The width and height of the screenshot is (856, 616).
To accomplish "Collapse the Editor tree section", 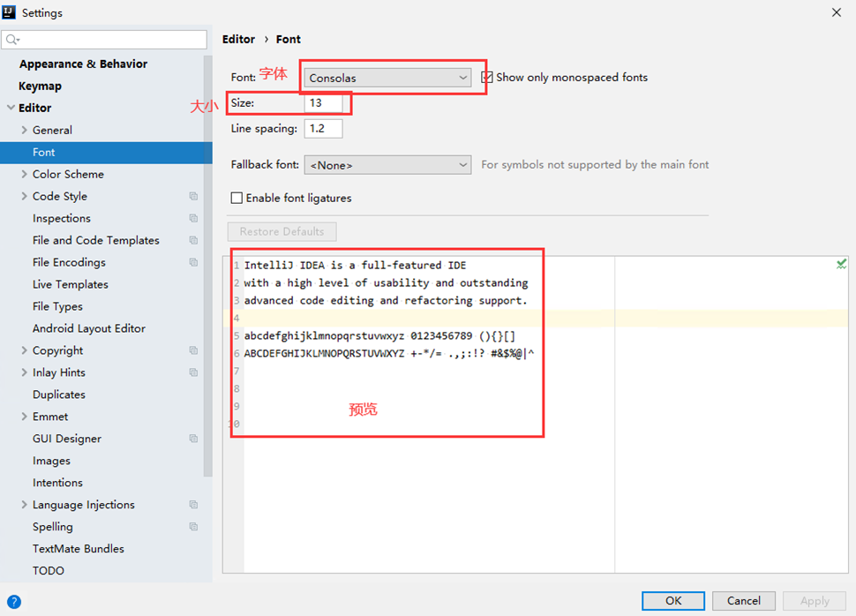I will coord(11,108).
